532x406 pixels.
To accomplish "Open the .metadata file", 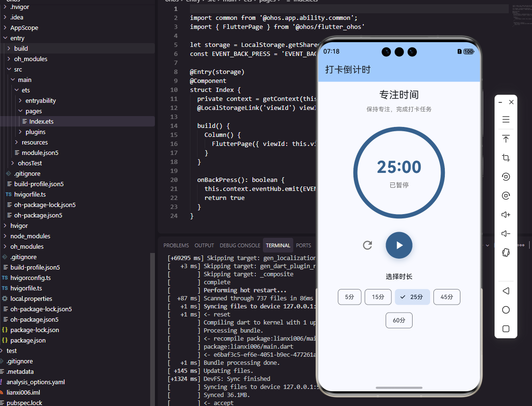I will [x=77, y=372].
